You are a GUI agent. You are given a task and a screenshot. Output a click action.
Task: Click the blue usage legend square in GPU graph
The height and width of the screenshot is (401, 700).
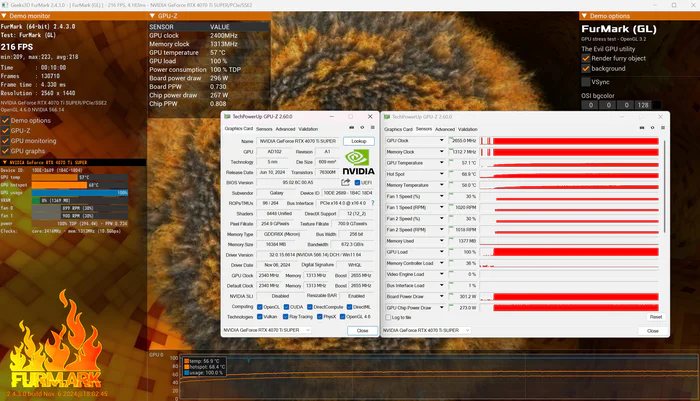(x=187, y=372)
